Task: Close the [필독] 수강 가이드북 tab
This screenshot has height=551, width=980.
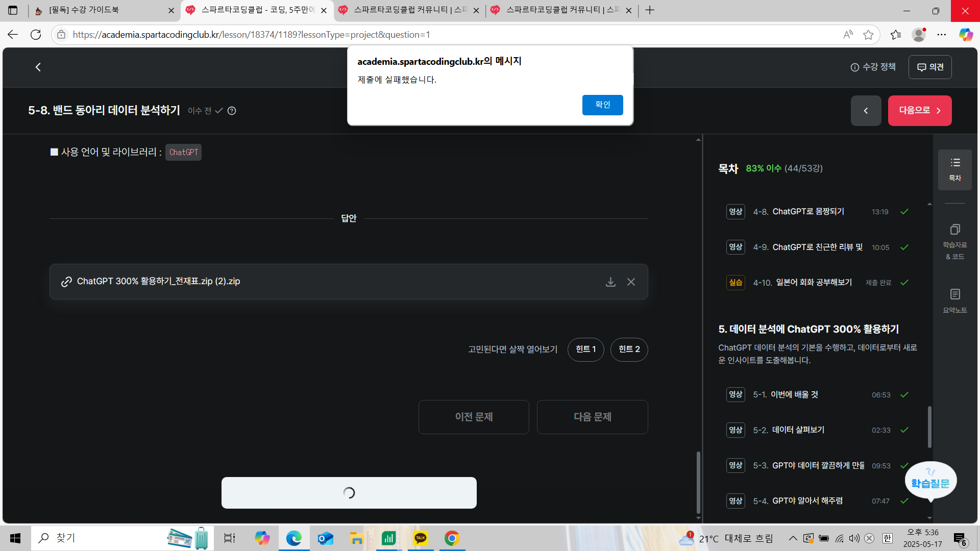Action: tap(171, 10)
